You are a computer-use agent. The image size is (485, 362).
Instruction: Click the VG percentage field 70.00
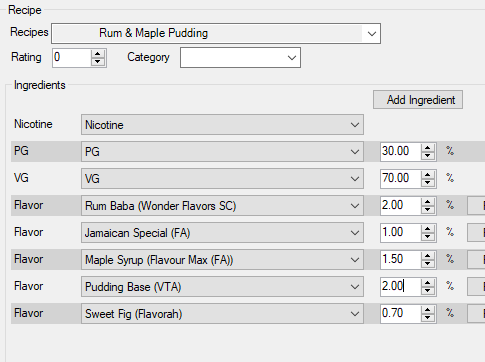pyautogui.click(x=400, y=178)
